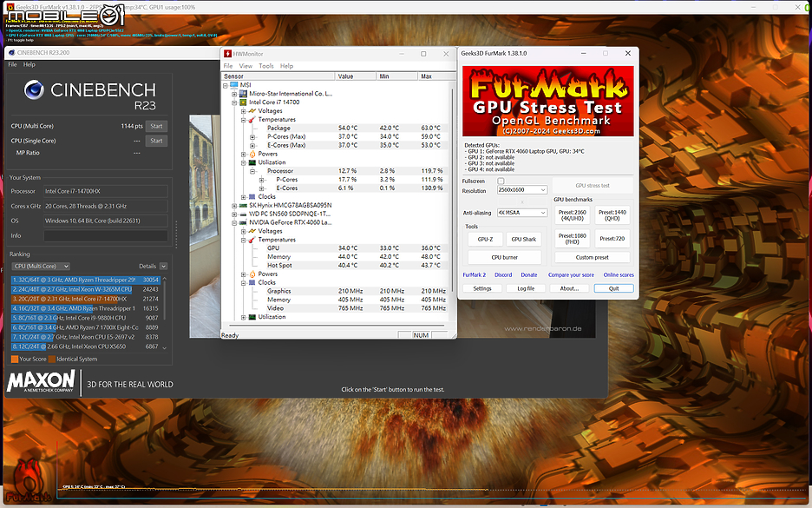Open View menu in HWMonitor
Screen dimensions: 812x508
pyautogui.click(x=246, y=66)
